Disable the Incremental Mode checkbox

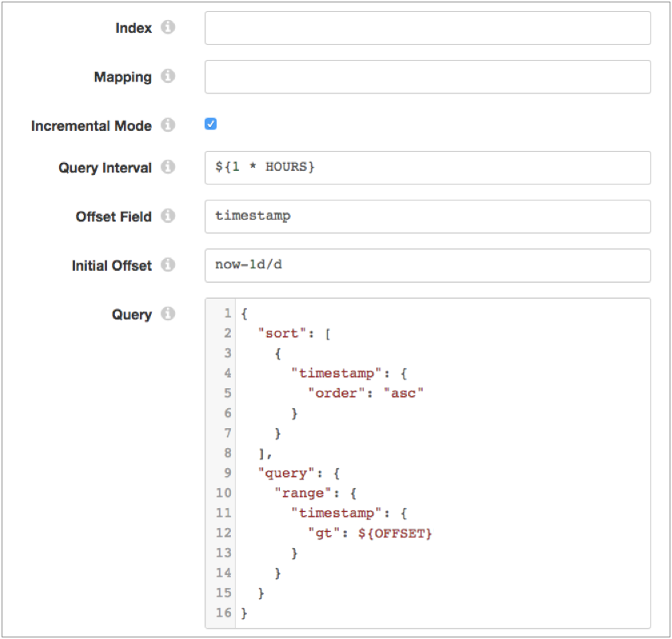point(211,125)
